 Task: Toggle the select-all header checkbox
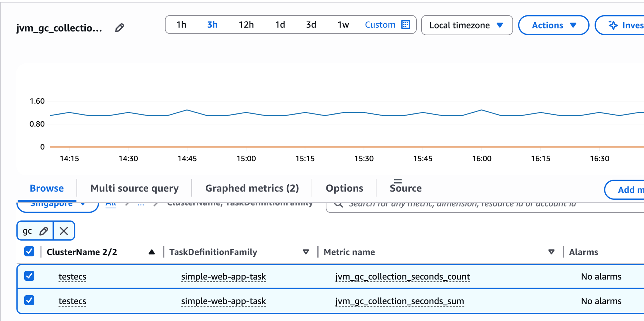[x=29, y=252]
